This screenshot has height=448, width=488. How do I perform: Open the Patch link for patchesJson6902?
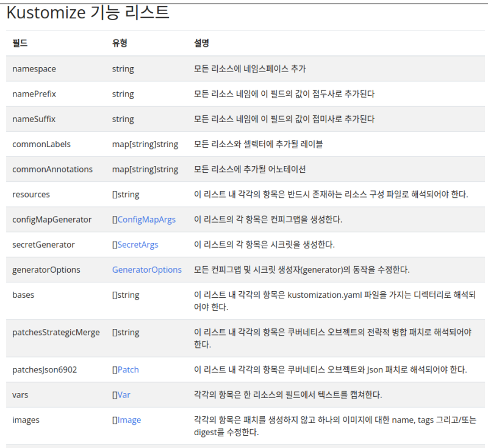pyautogui.click(x=128, y=370)
